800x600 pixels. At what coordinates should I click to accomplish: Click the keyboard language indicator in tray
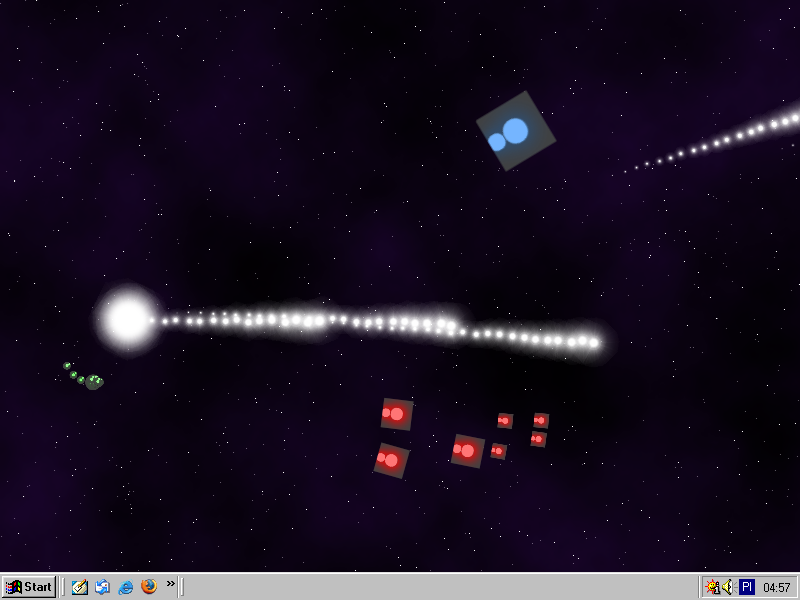point(746,587)
